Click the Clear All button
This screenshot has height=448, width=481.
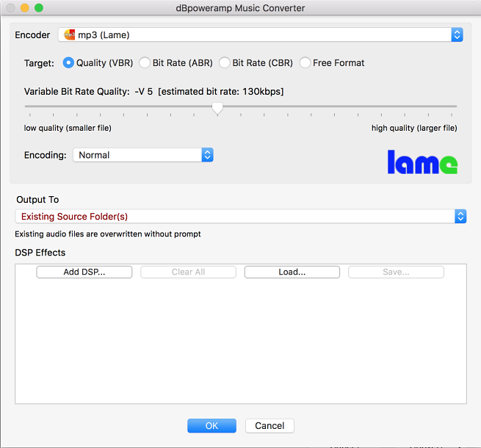pos(188,272)
